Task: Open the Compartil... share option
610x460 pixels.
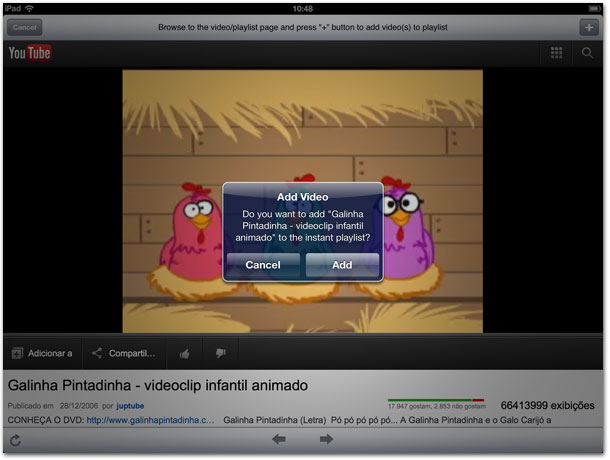Action: [x=124, y=353]
